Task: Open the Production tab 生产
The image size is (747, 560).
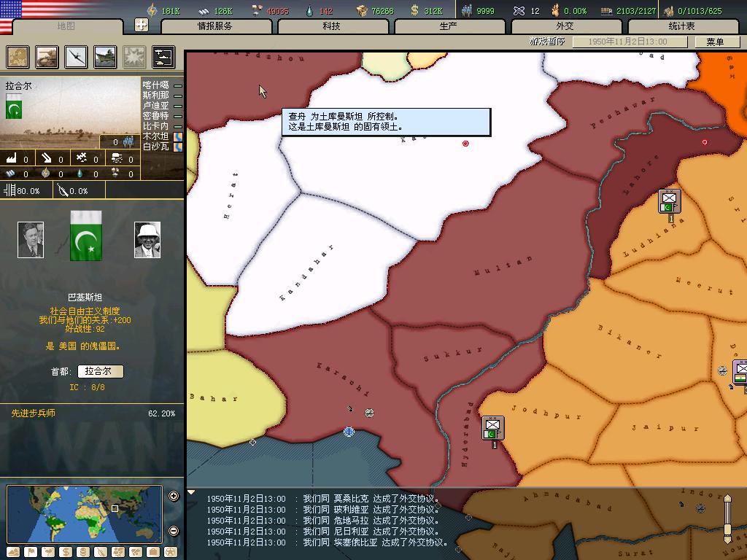Action: point(449,26)
